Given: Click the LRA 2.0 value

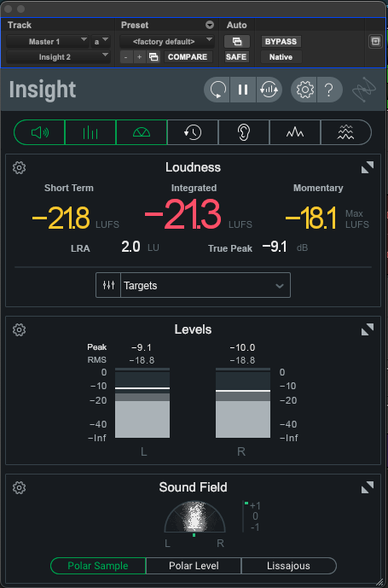Looking at the screenshot, I should click(x=130, y=247).
